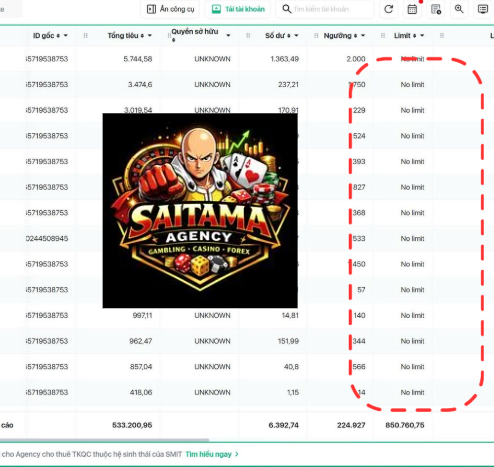Image resolution: width=494 pixels, height=467 pixels.
Task: Click the horizontal scrollbar below the table
Action: point(104,440)
